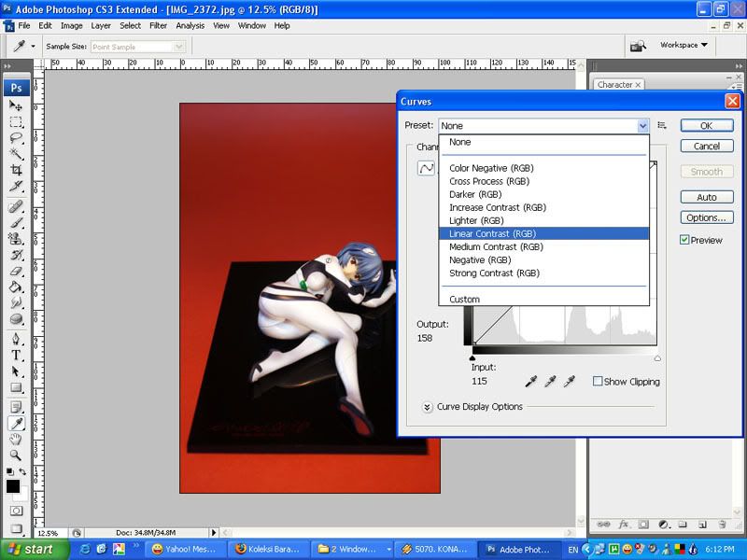Select the Eraser tool
The width and height of the screenshot is (747, 560).
(x=16, y=271)
